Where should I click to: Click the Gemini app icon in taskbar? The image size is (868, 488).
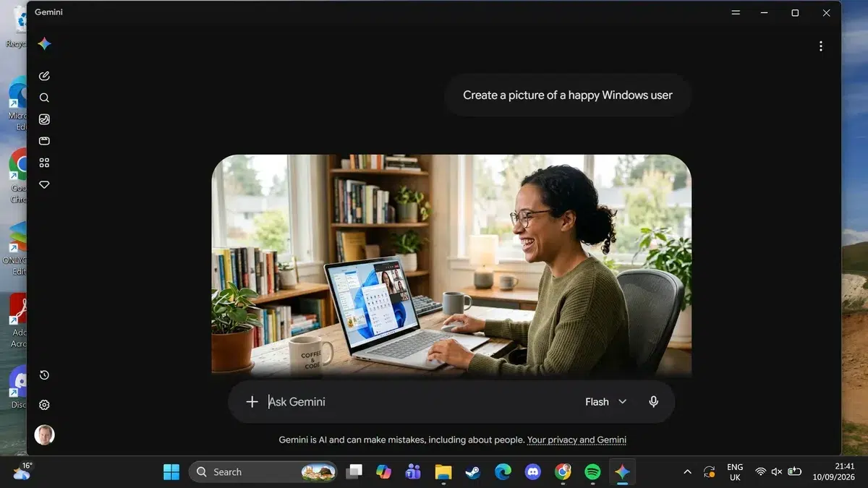pyautogui.click(x=622, y=472)
